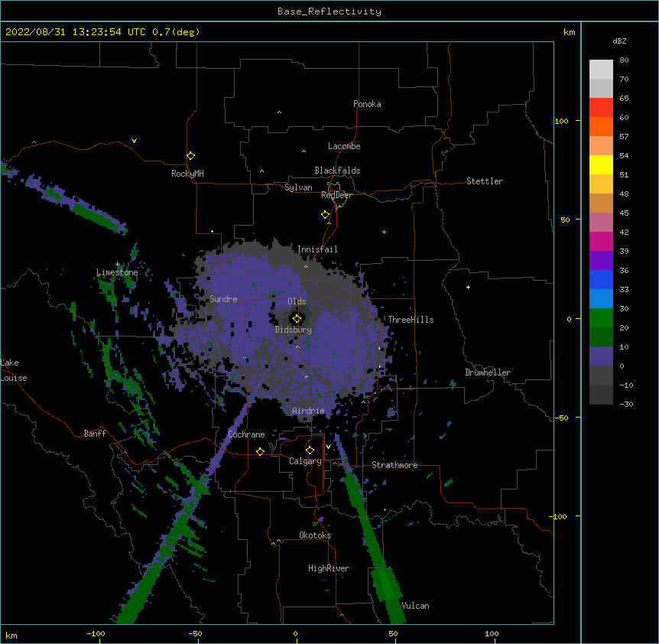Pick the bright yellow 51-54 dBZ swatch
The width and height of the screenshot is (659, 644).
click(601, 164)
